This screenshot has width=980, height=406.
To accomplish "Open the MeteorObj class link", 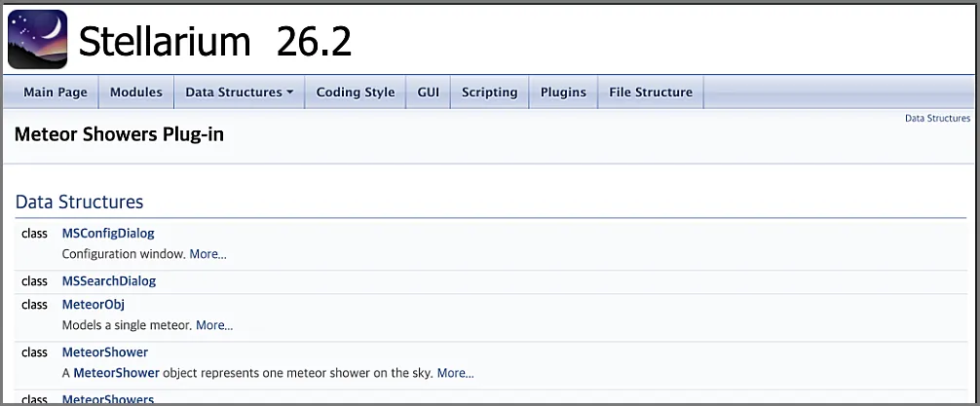I will click(94, 304).
